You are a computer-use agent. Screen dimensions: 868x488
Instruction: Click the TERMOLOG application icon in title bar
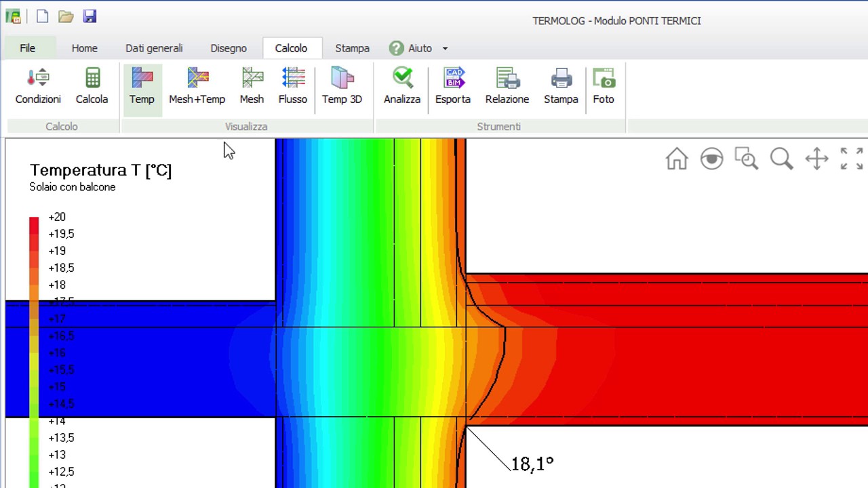point(13,16)
